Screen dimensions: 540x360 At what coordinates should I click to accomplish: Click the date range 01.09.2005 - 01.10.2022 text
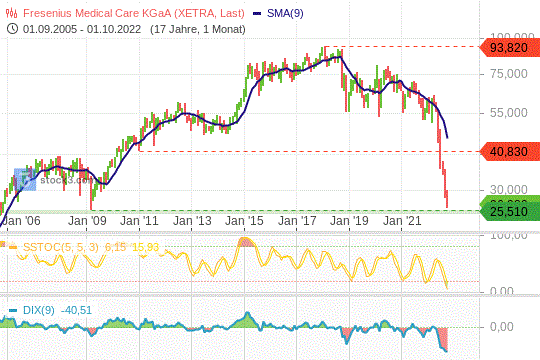[82, 29]
